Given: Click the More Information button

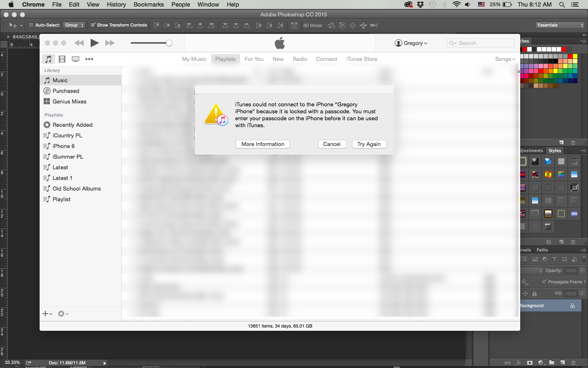Looking at the screenshot, I should (263, 144).
